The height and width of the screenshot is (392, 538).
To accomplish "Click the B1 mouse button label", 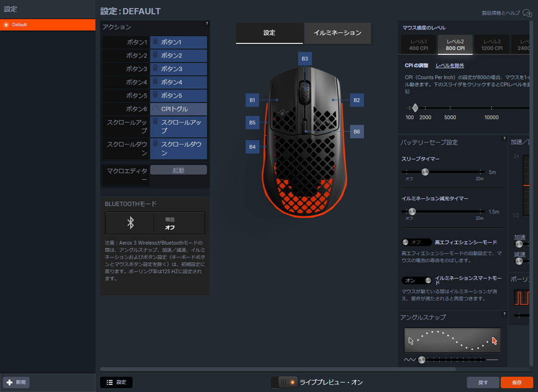I will point(252,100).
